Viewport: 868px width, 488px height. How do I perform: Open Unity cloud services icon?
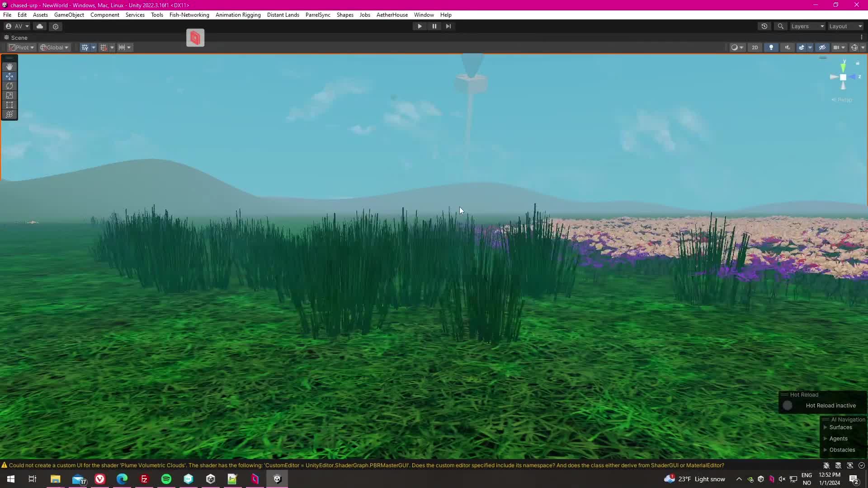[40, 26]
